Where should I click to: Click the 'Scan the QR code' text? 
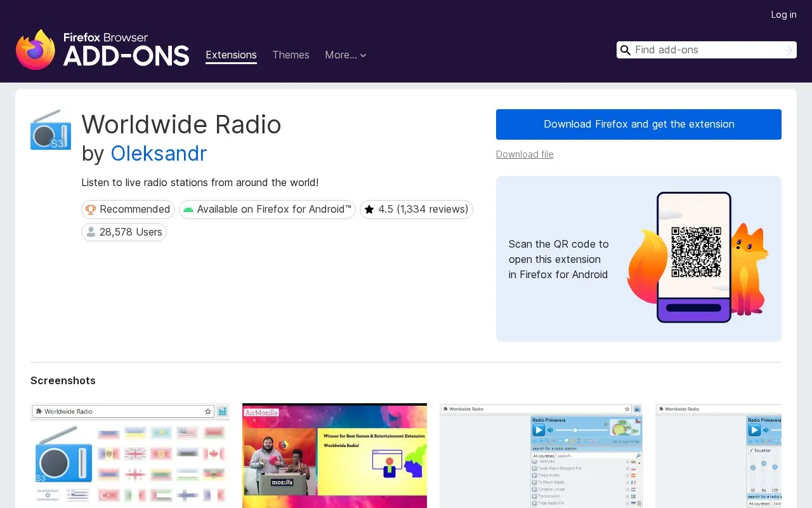point(558,259)
